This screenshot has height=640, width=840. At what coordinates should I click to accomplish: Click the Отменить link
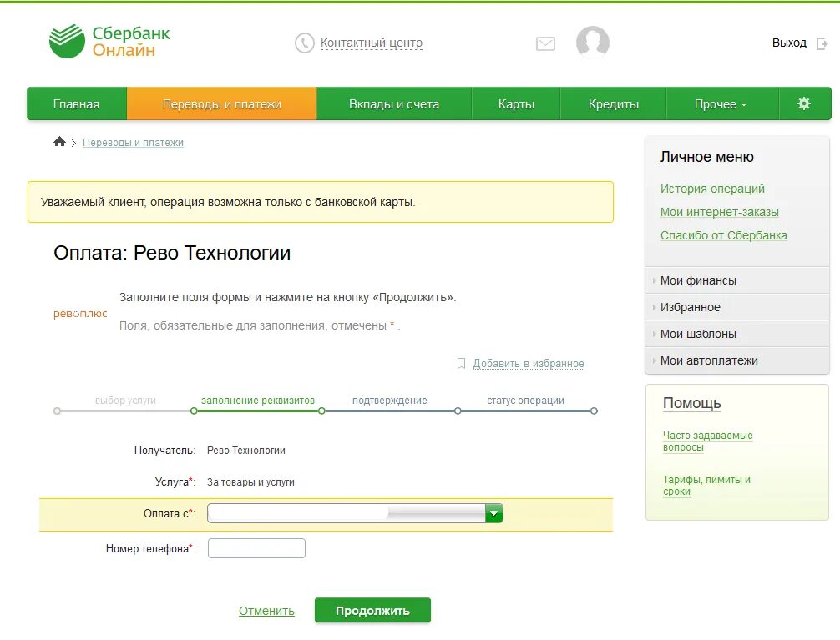point(266,611)
